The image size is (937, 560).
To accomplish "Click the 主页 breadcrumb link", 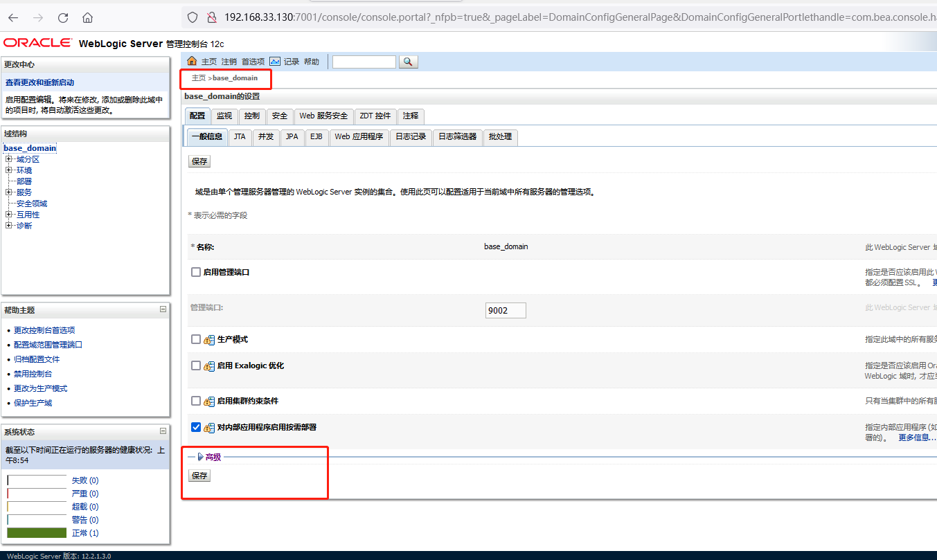I will click(199, 78).
